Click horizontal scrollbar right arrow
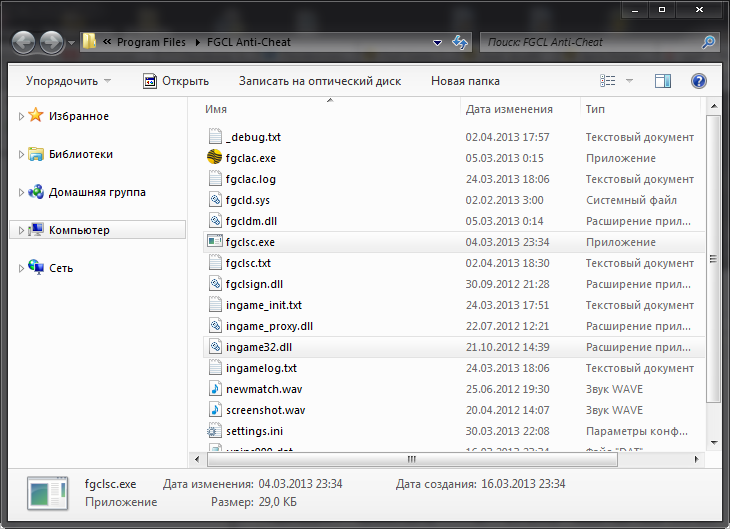Screen dimensions: 730x529 pos(697,459)
